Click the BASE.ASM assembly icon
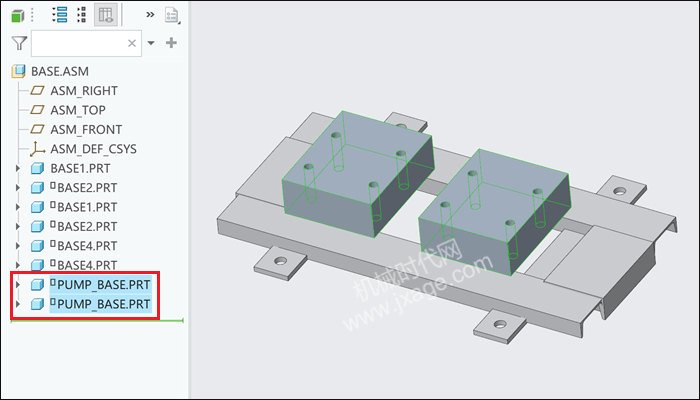The width and height of the screenshot is (700, 400). [x=19, y=71]
